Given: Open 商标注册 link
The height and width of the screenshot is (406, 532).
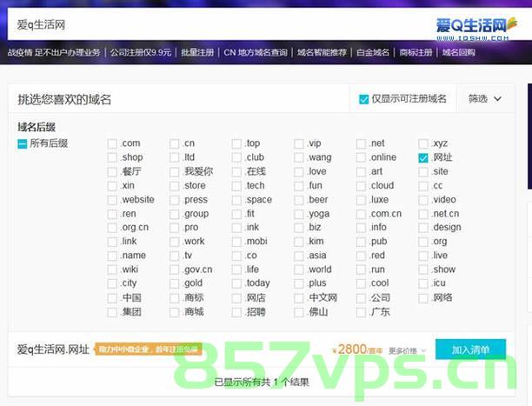Looking at the screenshot, I should [416, 52].
